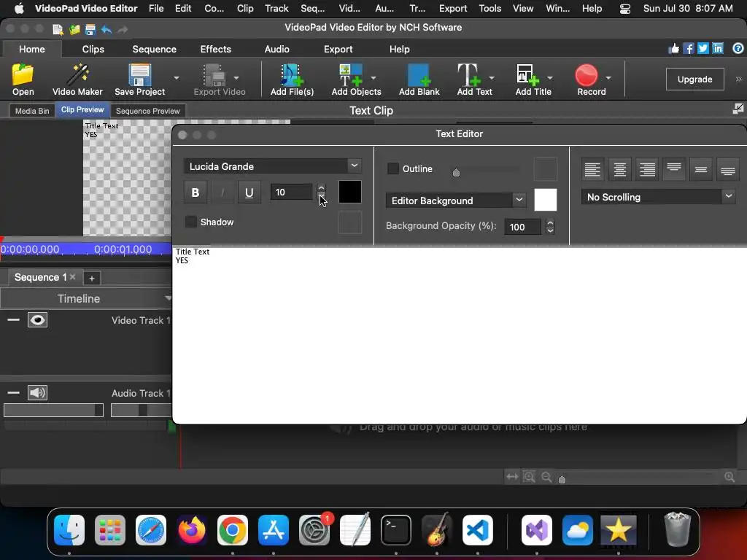
Task: Click the thumbs-up like icon
Action: pos(674,49)
